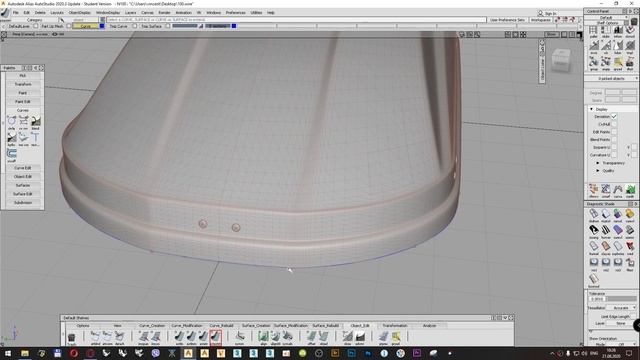Expand the Surface Edit palette section
Viewport: 640px width, 360px height.
click(x=23, y=194)
